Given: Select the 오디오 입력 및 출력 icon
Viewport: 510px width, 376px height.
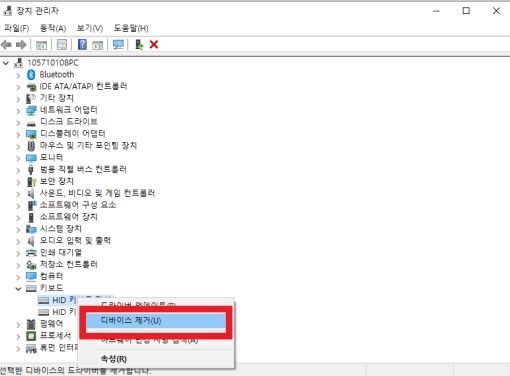Looking at the screenshot, I should pos(31,241).
